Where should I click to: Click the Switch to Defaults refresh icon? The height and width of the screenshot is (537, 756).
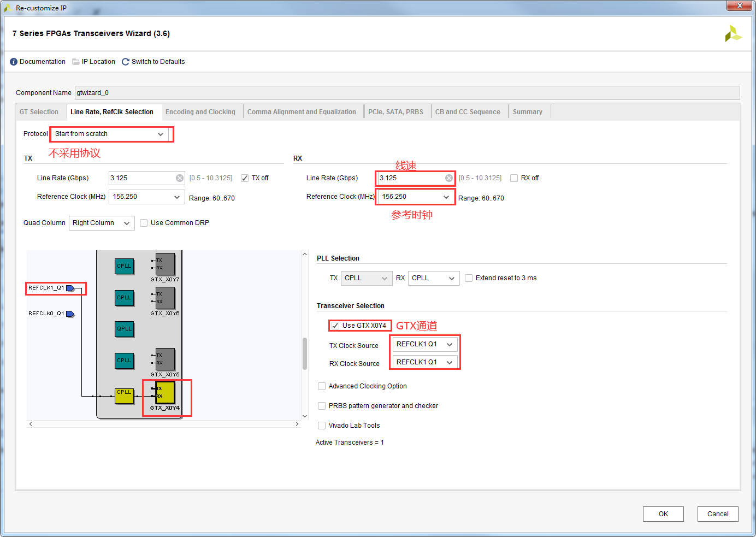click(126, 62)
